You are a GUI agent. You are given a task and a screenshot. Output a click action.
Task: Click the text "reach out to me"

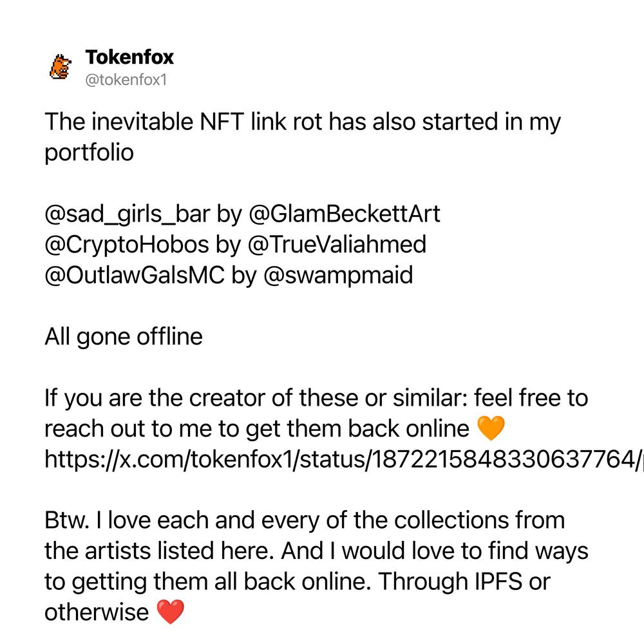coord(129,429)
